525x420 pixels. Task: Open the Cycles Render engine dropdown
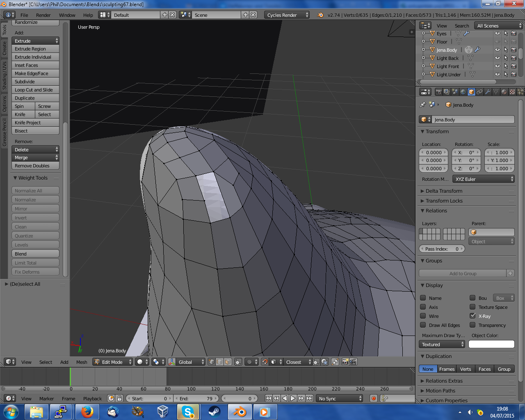point(287,15)
